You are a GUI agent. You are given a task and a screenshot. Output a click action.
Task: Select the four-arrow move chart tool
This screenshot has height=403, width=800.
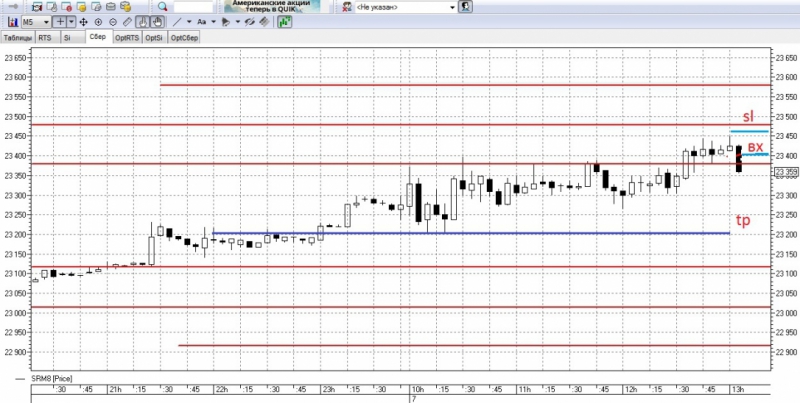(83, 22)
